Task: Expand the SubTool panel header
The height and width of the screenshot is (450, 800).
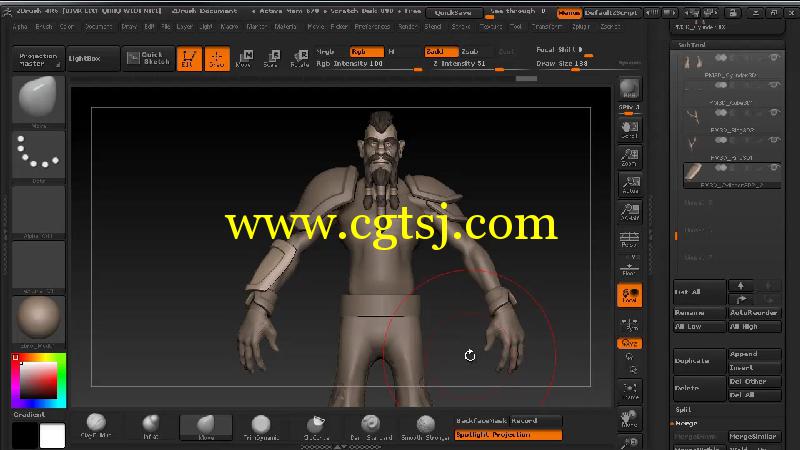Action: [x=691, y=45]
